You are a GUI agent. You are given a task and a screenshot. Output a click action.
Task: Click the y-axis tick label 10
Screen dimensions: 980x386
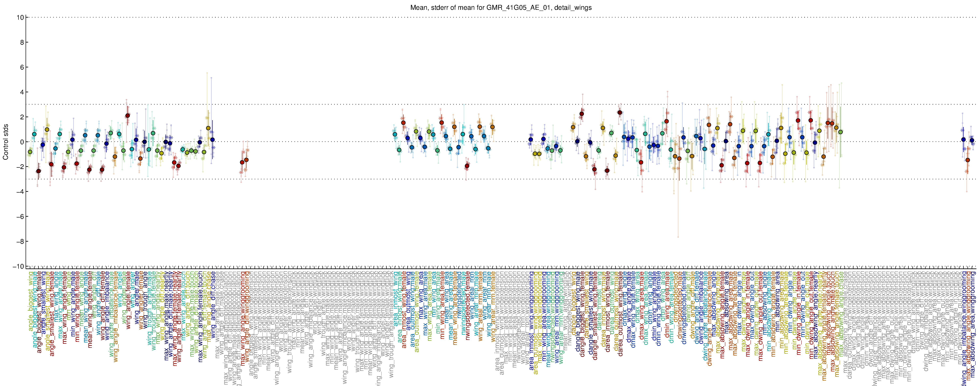tap(20, 17)
